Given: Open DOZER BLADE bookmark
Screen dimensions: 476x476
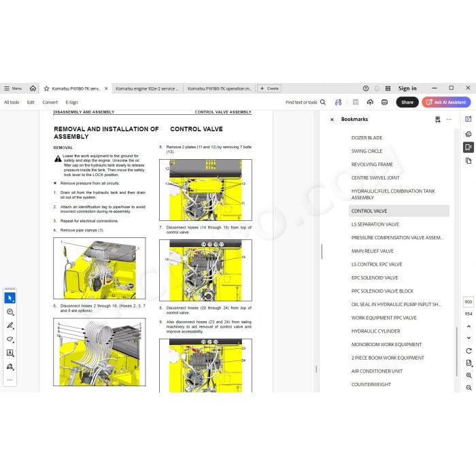Looking at the screenshot, I should (x=367, y=138).
